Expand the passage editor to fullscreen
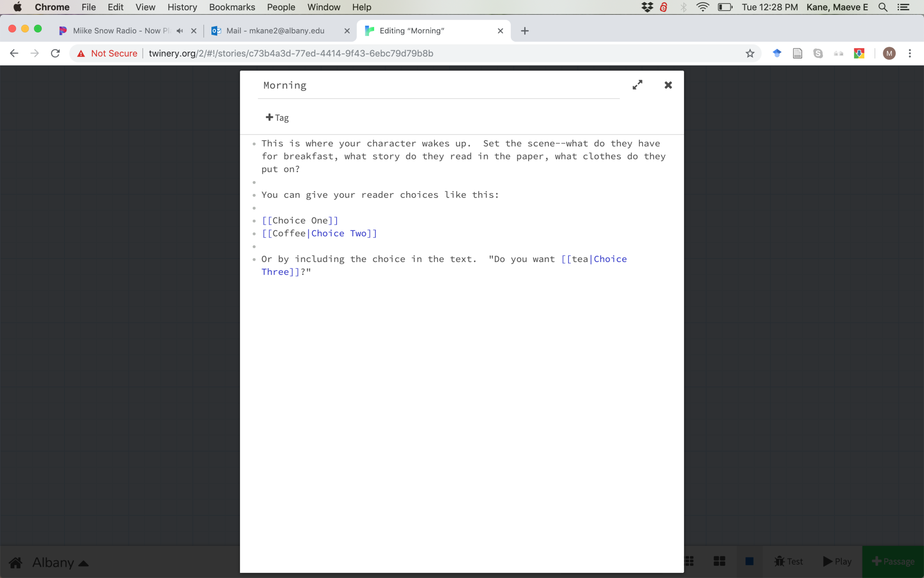 (637, 85)
